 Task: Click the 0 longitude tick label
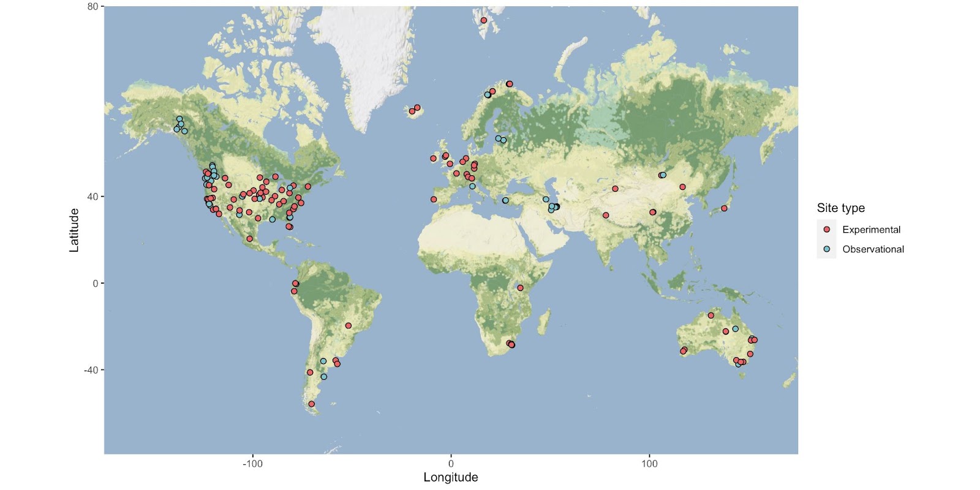[451, 464]
